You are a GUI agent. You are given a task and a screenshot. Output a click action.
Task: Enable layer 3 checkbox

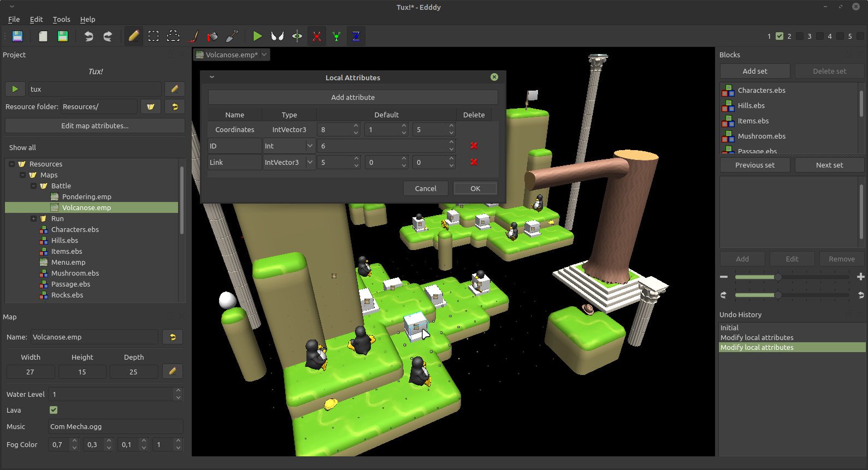[x=820, y=36]
